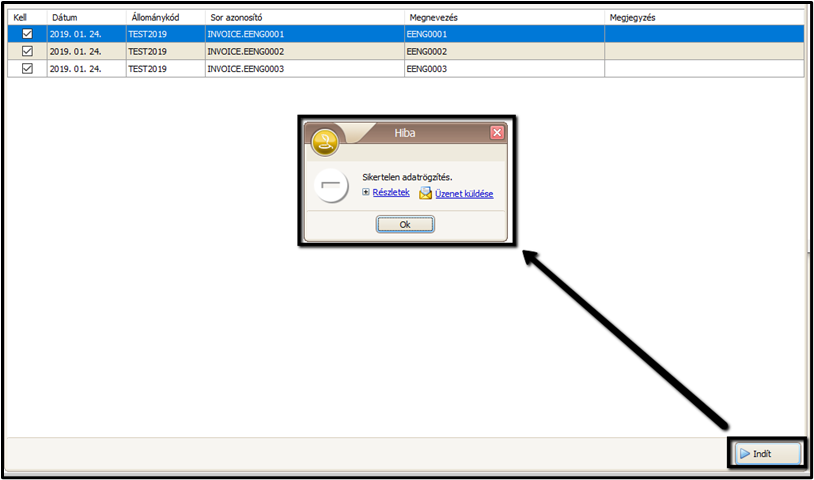This screenshot has height=480, width=814.
Task: Sort by the Állománykód column header
Action: point(166,18)
